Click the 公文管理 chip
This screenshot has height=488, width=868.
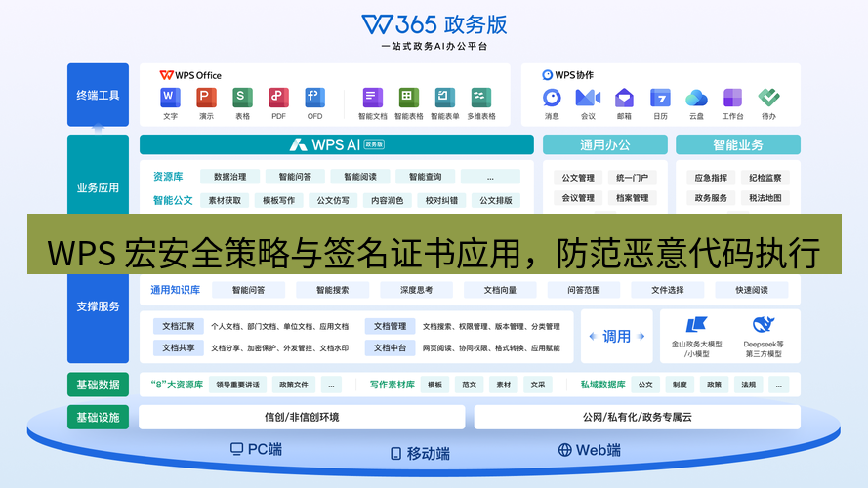tap(578, 178)
